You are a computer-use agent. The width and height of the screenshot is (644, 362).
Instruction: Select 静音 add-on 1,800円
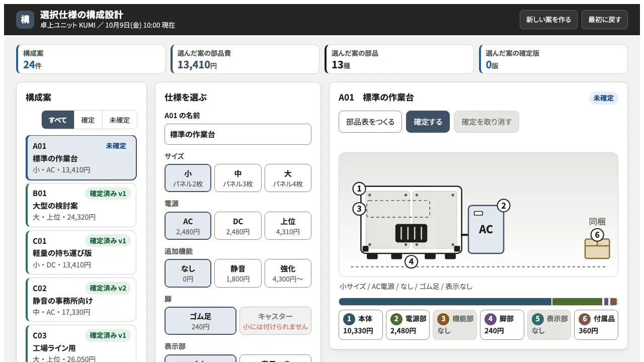click(238, 273)
